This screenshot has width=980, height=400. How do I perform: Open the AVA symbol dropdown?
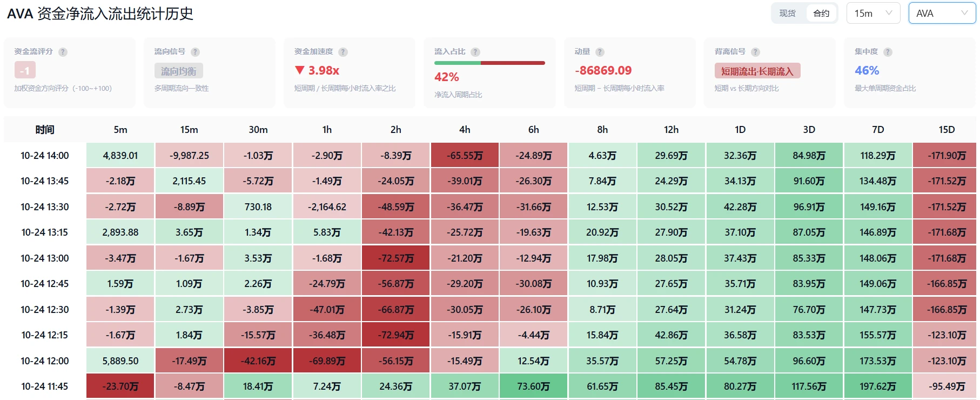click(942, 14)
